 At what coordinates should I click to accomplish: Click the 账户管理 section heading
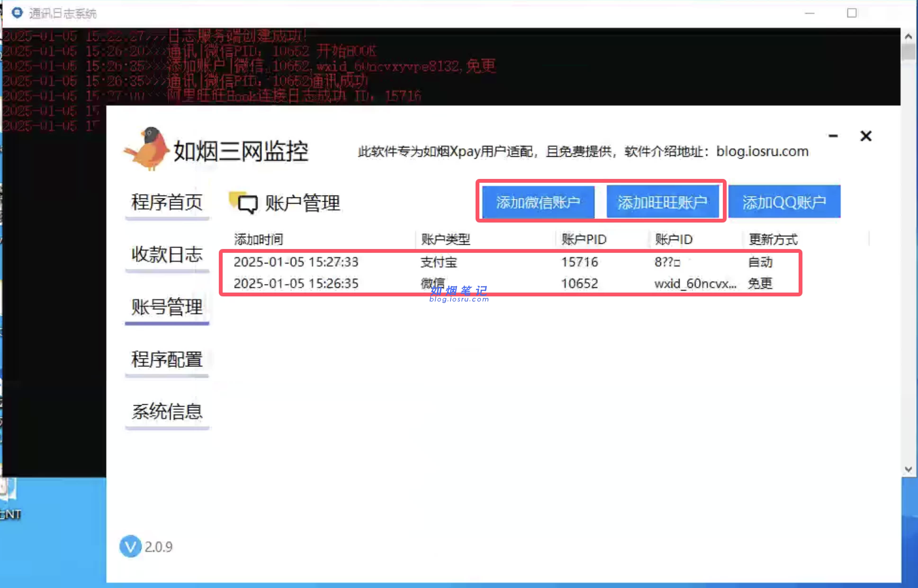(302, 203)
